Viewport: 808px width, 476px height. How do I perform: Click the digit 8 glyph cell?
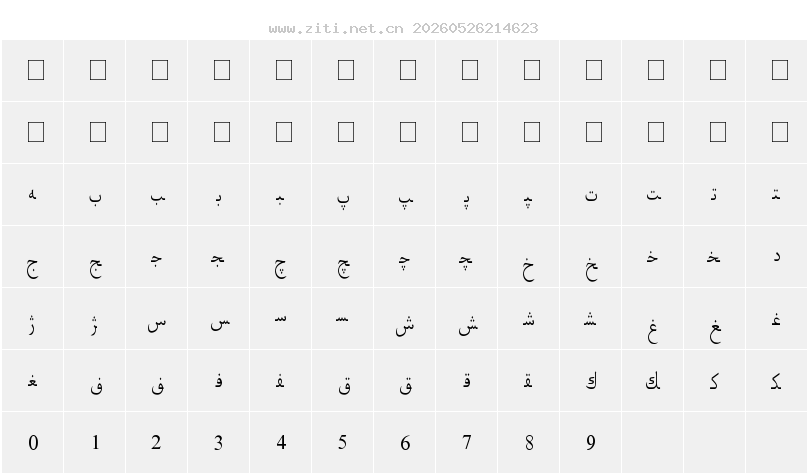point(529,443)
